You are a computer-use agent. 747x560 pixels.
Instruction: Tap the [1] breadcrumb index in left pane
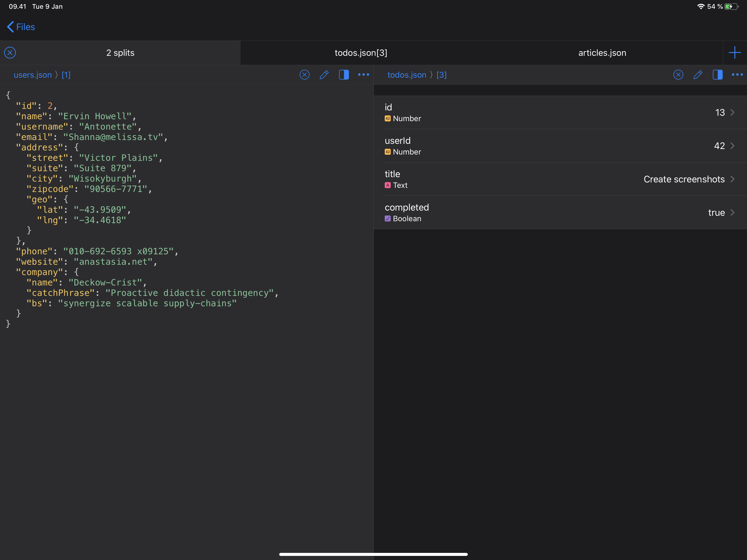(x=66, y=75)
